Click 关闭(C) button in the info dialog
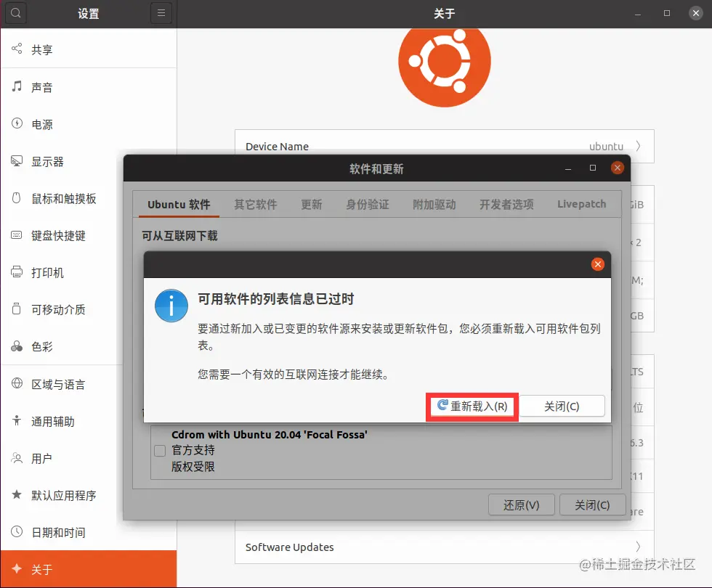The height and width of the screenshot is (588, 712). 562,406
